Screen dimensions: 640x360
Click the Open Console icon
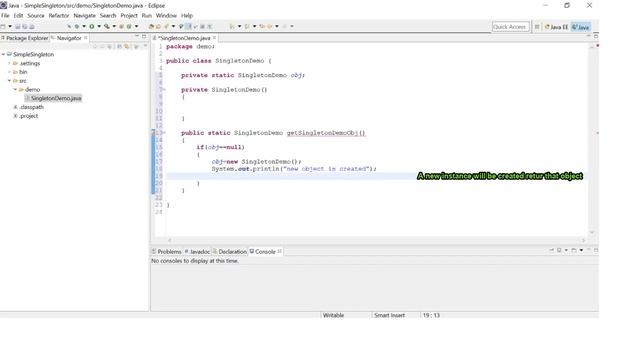[573, 250]
